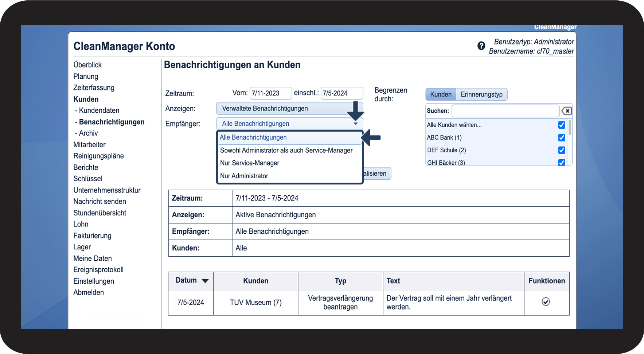Select 'Nur Administrator' option
The height and width of the screenshot is (354, 644).
click(x=244, y=176)
